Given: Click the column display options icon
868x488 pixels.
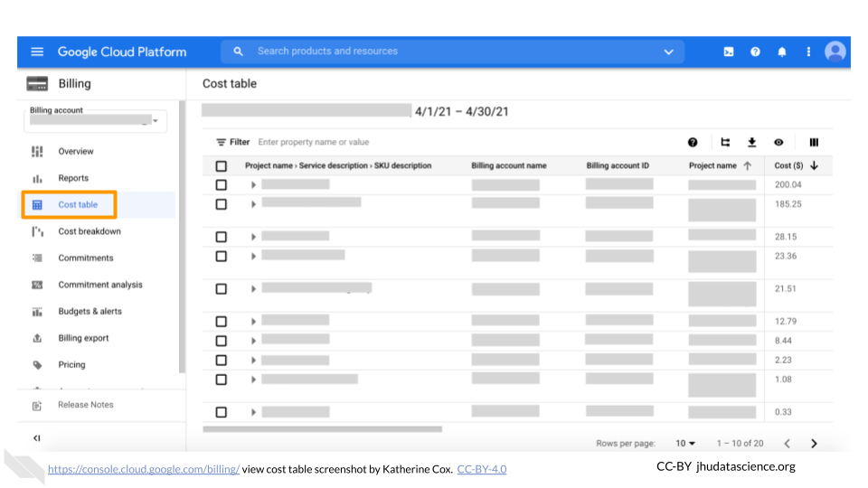Looking at the screenshot, I should point(814,142).
